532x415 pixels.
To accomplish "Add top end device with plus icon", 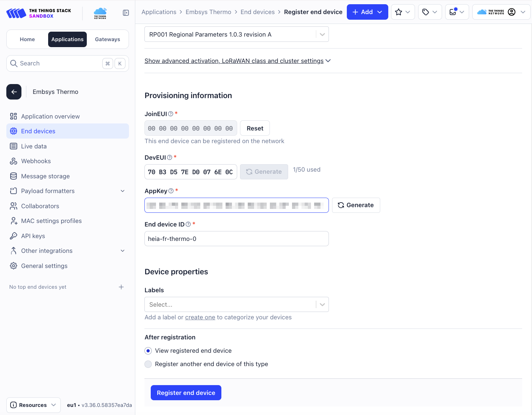I will 121,287.
